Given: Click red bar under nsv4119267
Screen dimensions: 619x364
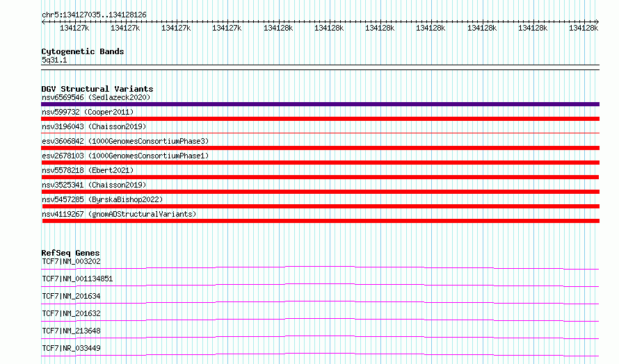Looking at the screenshot, I should pos(321,221).
